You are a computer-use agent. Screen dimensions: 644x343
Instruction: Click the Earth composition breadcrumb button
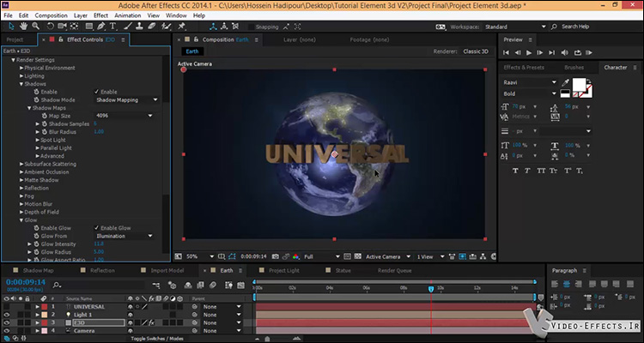(x=192, y=51)
